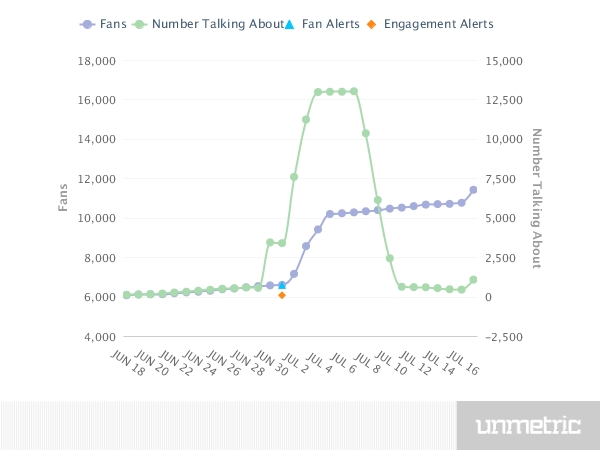Click the orange Engagement Alerts diamond on the chart
The width and height of the screenshot is (600, 450).
point(282,295)
